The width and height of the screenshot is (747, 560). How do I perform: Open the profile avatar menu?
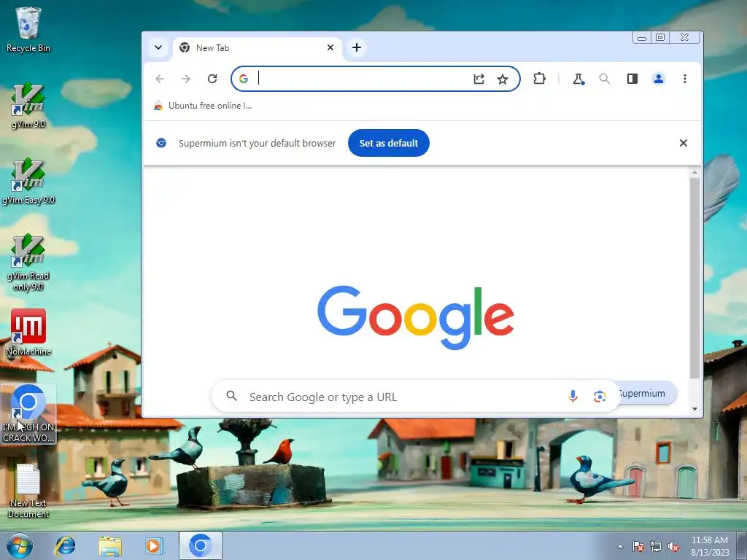pos(659,79)
